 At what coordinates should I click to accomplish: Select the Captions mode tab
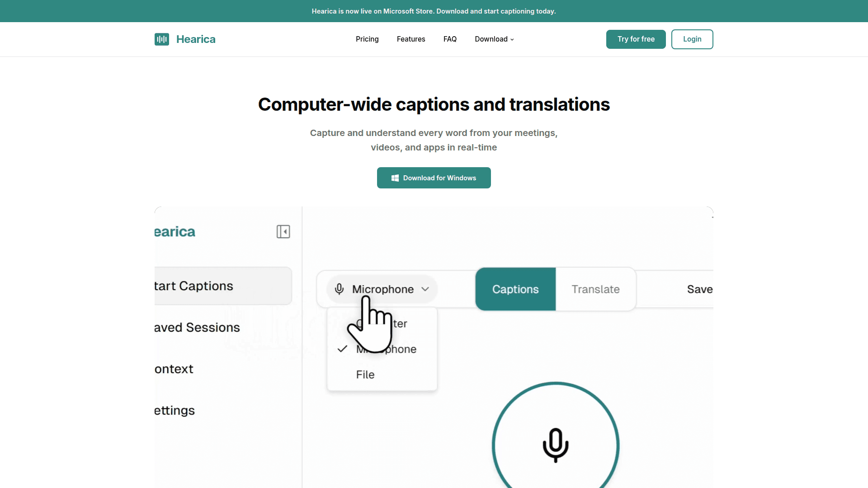pyautogui.click(x=515, y=289)
